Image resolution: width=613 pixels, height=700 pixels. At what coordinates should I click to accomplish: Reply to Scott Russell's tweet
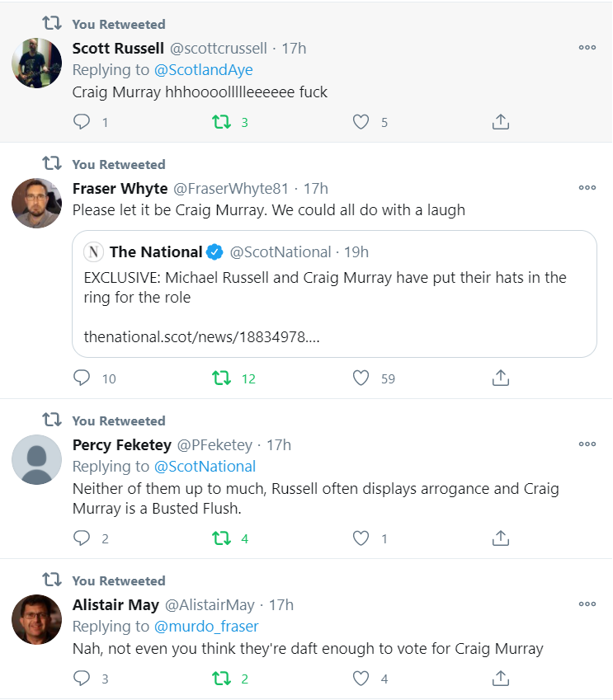[82, 122]
